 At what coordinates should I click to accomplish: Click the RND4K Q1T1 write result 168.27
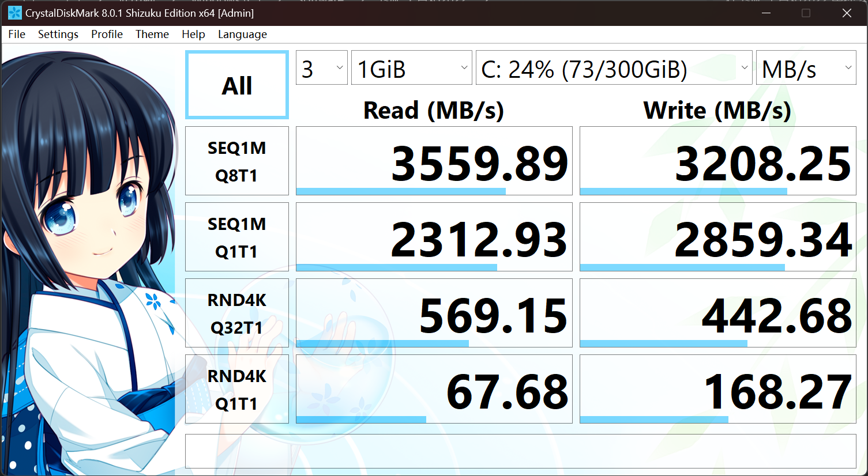click(x=717, y=390)
